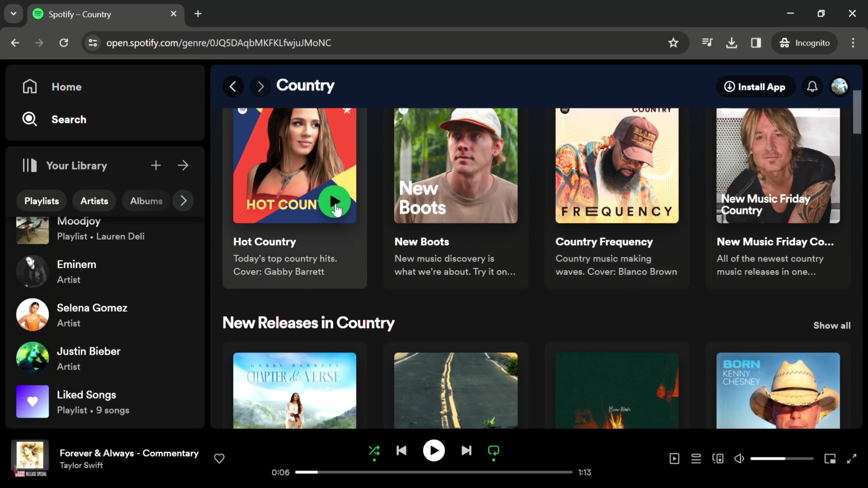Image resolution: width=868 pixels, height=488 pixels.
Task: Seek within the song progress bar
Action: point(434,472)
